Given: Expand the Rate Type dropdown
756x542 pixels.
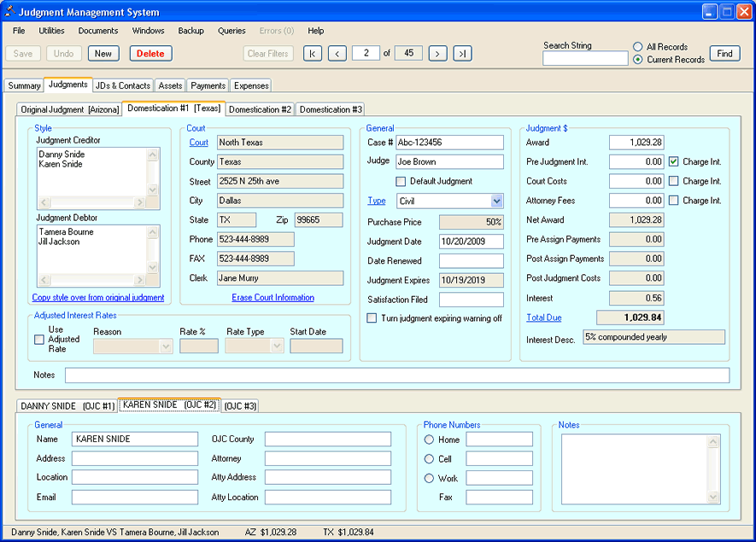Looking at the screenshot, I should pyautogui.click(x=277, y=347).
